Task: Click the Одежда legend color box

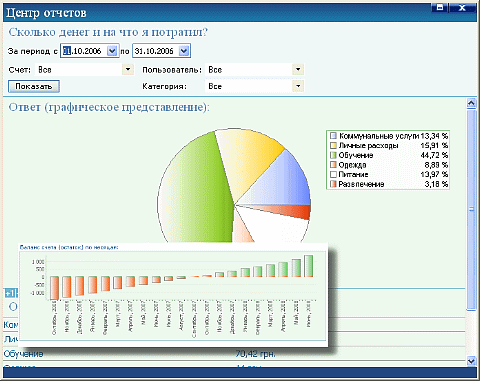Action: (333, 165)
